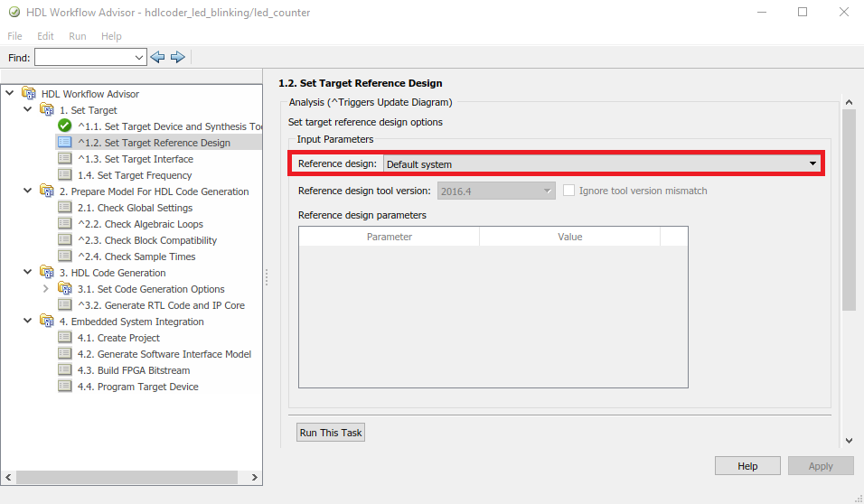Collapse the HDL Workflow Advisor root node
864x504 pixels.
click(x=10, y=93)
